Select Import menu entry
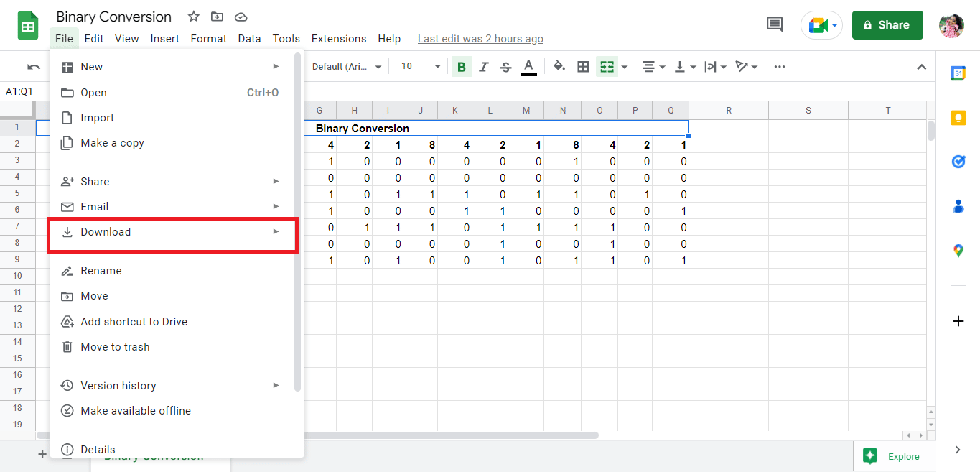Viewport: 980px width, 472px height. pos(171,118)
